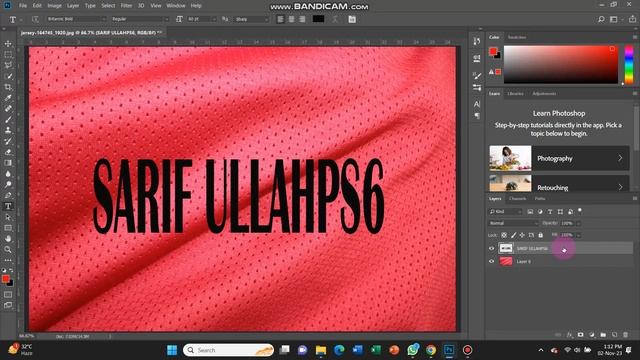640x360 pixels.
Task: Toggle text orientation in options bar
Action: (35, 19)
